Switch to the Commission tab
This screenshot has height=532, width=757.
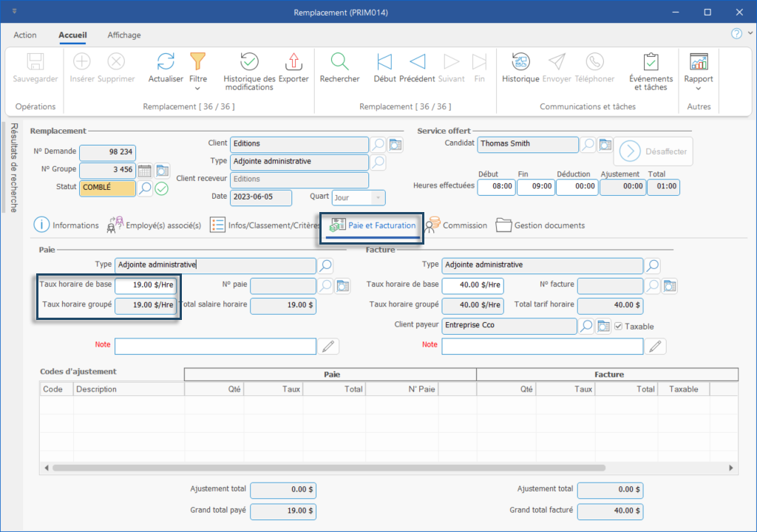tap(457, 225)
